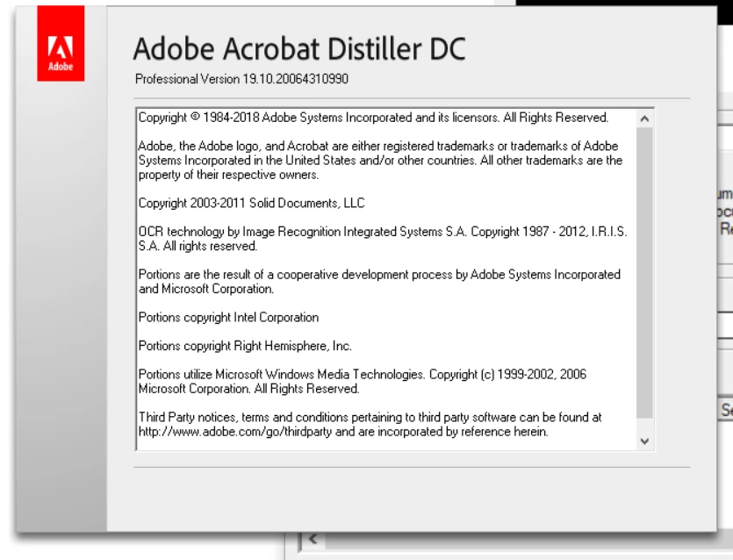The image size is (733, 560).
Task: Click the Professional Version 19.10.20064310990 text
Action: (241, 79)
